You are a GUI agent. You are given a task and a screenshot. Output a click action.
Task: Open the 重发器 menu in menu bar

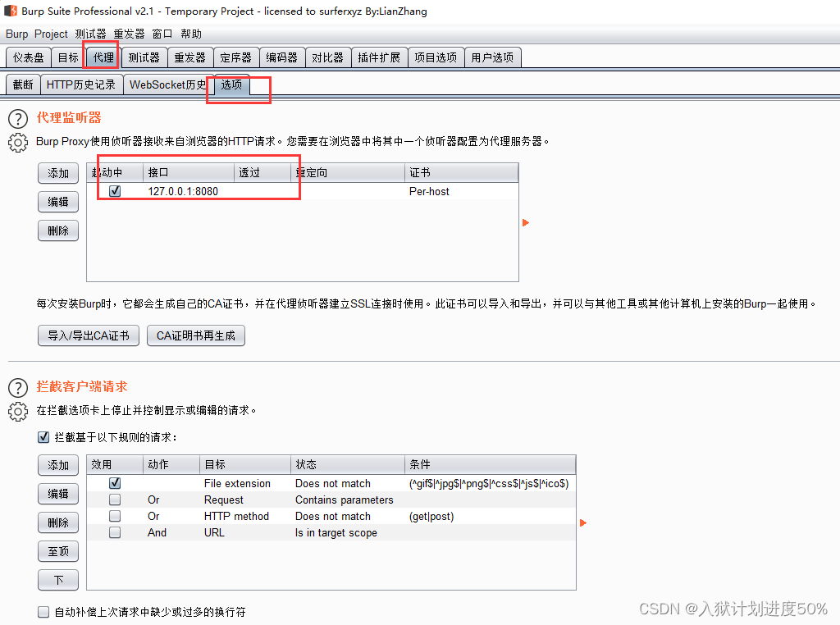tap(129, 34)
